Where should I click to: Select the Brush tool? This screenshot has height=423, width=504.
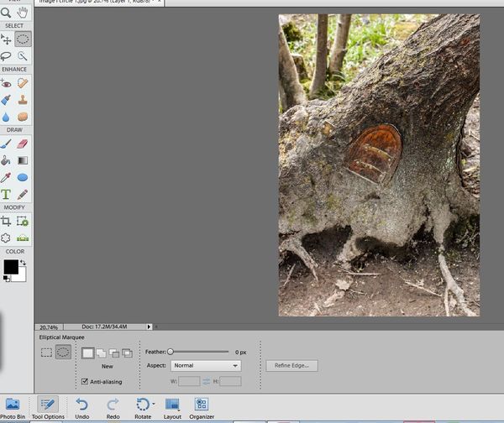(x=6, y=144)
